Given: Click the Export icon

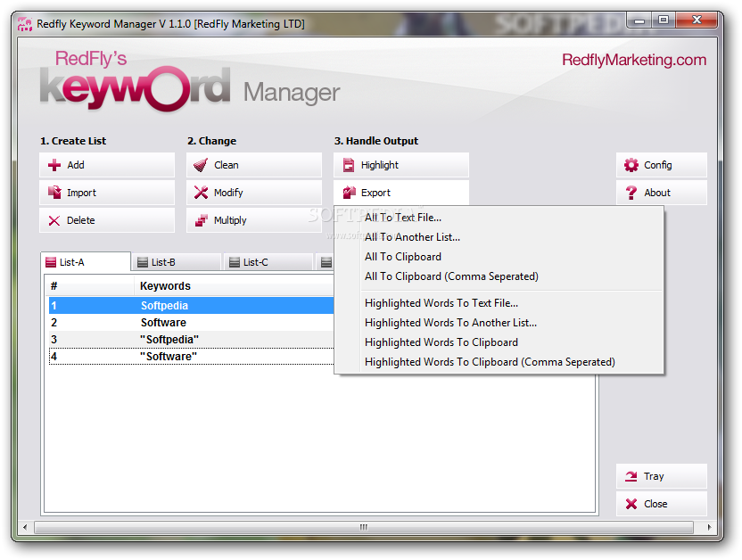Looking at the screenshot, I should click(350, 193).
